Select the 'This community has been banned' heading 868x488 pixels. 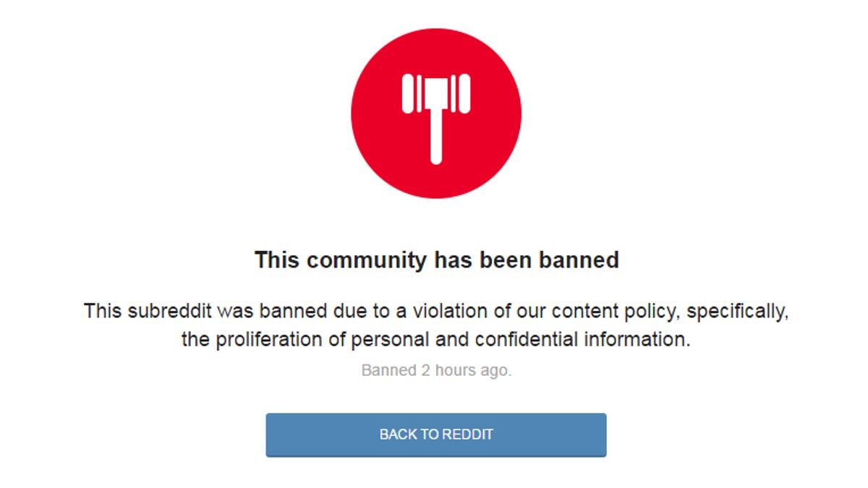click(436, 260)
